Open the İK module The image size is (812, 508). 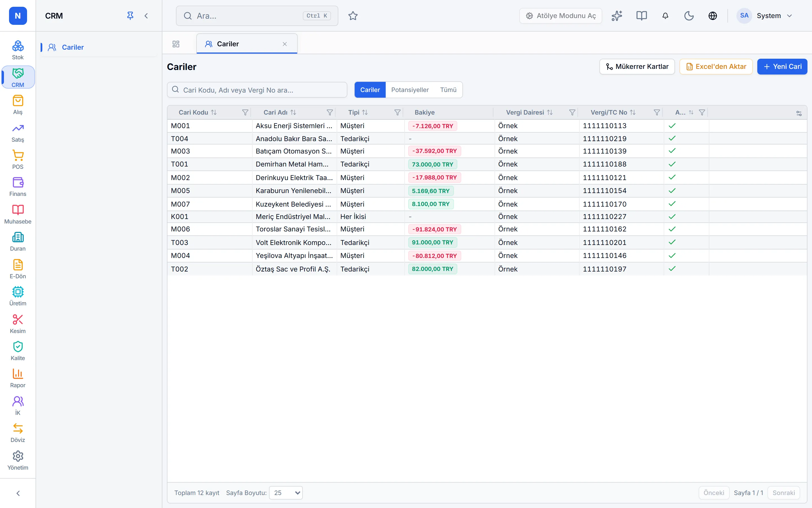coord(18,406)
